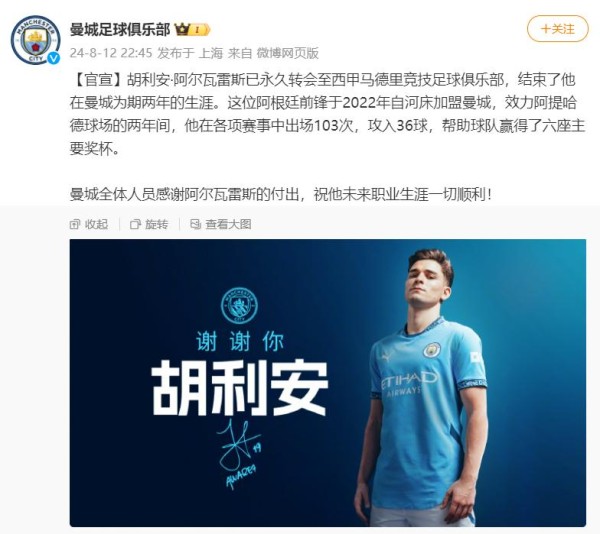Image resolution: width=600 pixels, height=534 pixels.
Task: Rotate the image with 旋转
Action: [x=149, y=224]
